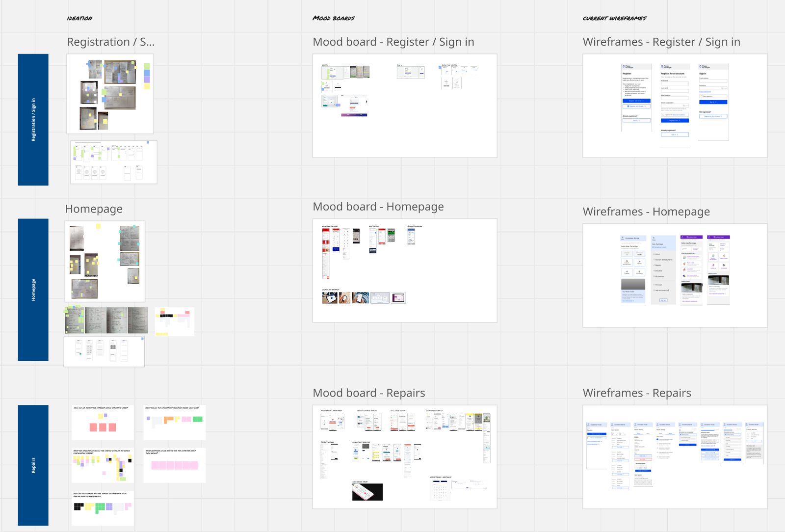Select the 'Wireframes - Homepage' frame title

click(x=646, y=212)
